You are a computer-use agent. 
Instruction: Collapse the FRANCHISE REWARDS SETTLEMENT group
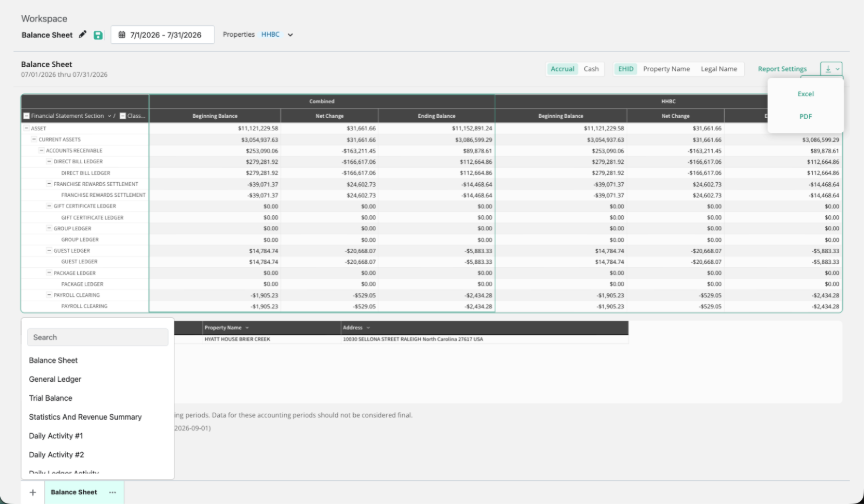coord(49,184)
